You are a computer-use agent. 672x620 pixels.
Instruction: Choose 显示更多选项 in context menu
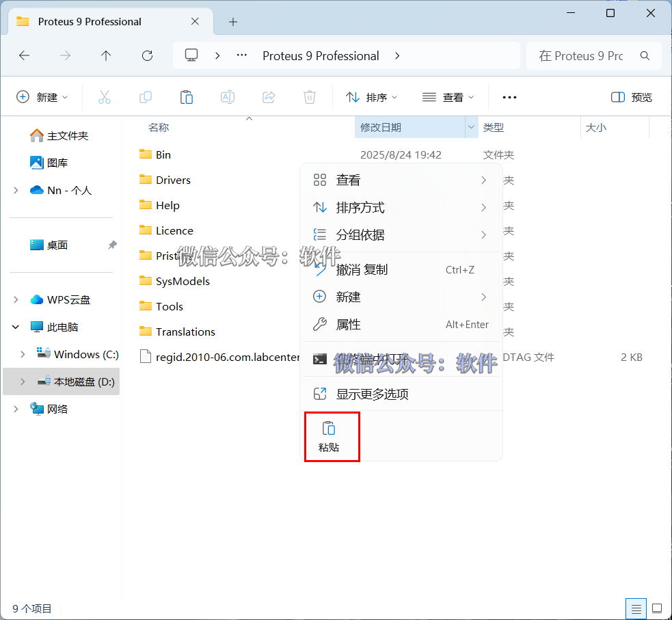coord(401,394)
